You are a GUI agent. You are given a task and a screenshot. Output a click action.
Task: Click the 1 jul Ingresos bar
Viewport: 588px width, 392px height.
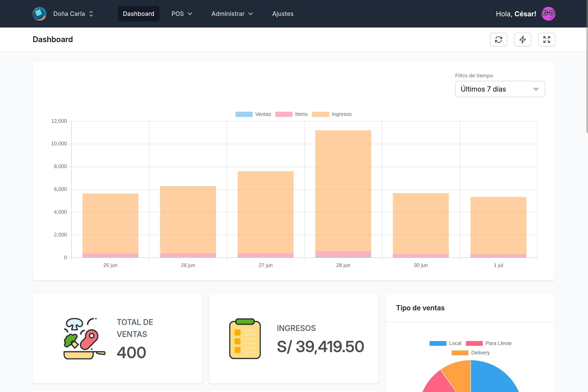pos(498,226)
